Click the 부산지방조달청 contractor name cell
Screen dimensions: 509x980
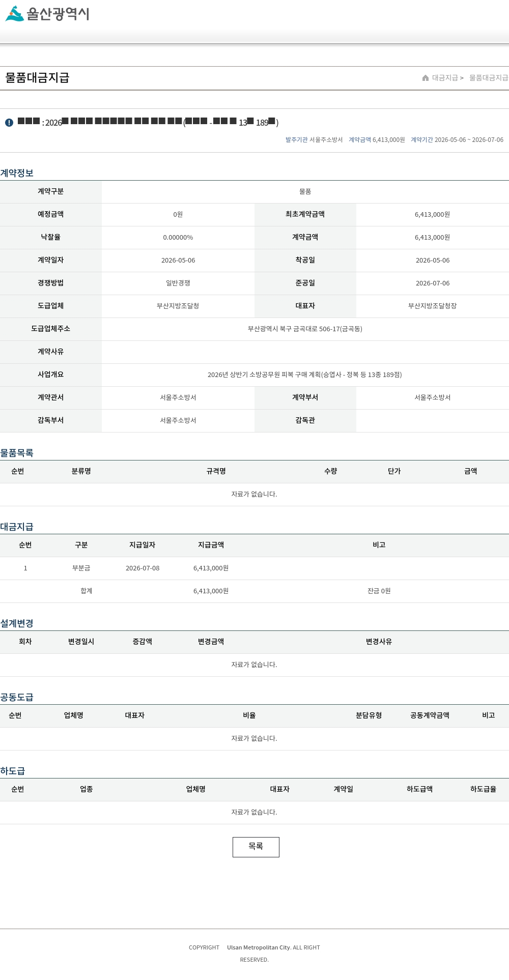(x=178, y=306)
